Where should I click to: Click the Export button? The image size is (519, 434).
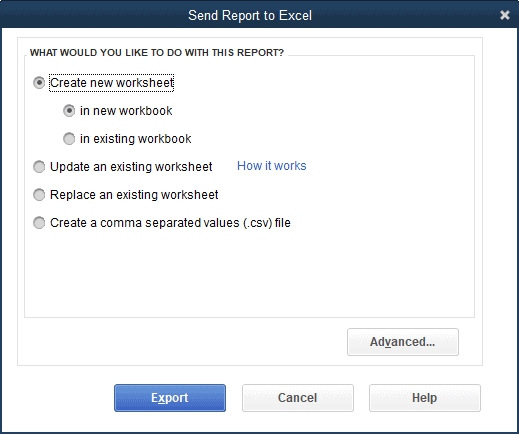(170, 398)
